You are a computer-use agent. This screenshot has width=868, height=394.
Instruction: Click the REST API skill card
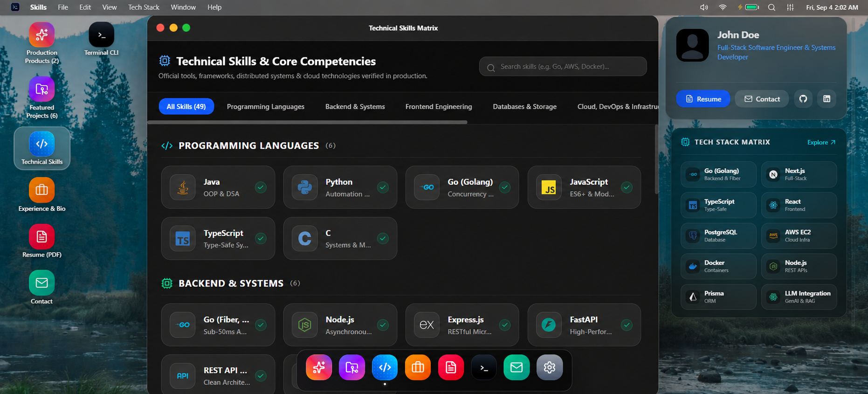[x=218, y=374]
